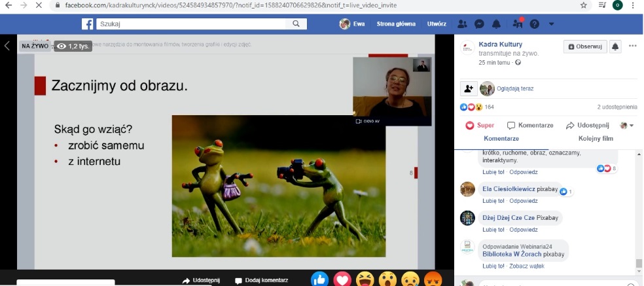
Task: Switch to the Komentarze tab
Action: (501, 139)
